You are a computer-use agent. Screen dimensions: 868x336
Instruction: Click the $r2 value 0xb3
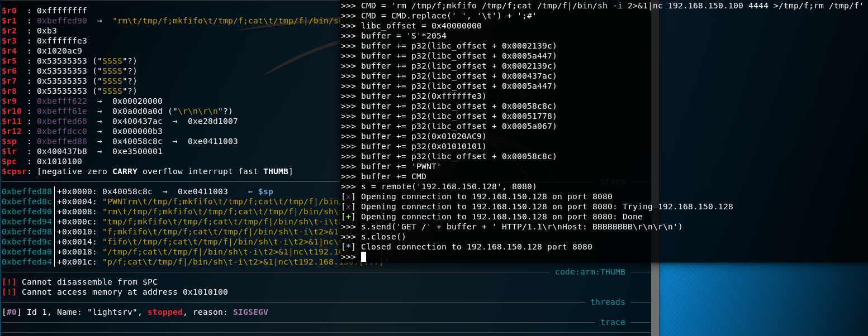[46, 31]
